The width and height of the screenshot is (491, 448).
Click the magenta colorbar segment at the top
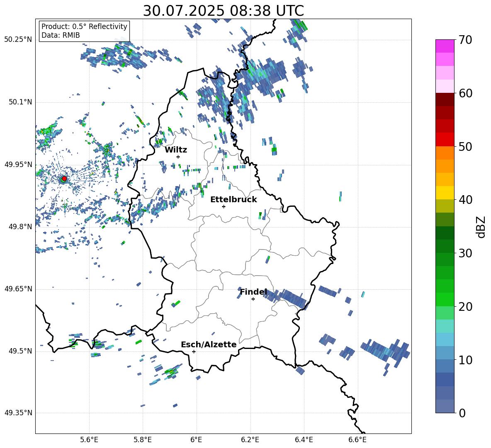[445, 46]
